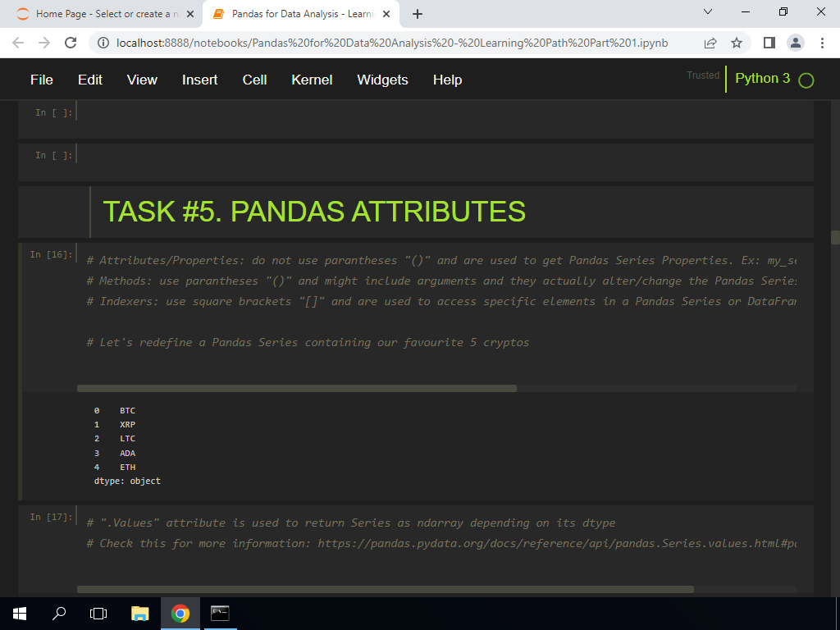Open Task View on the taskbar
The image size is (840, 630).
pyautogui.click(x=98, y=614)
